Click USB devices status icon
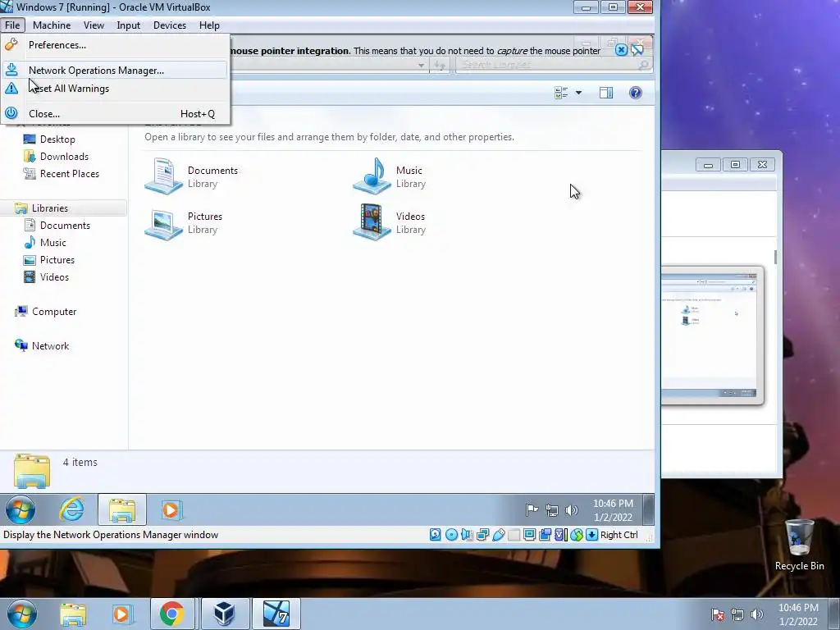Image resolution: width=840 pixels, height=630 pixels. 498,535
